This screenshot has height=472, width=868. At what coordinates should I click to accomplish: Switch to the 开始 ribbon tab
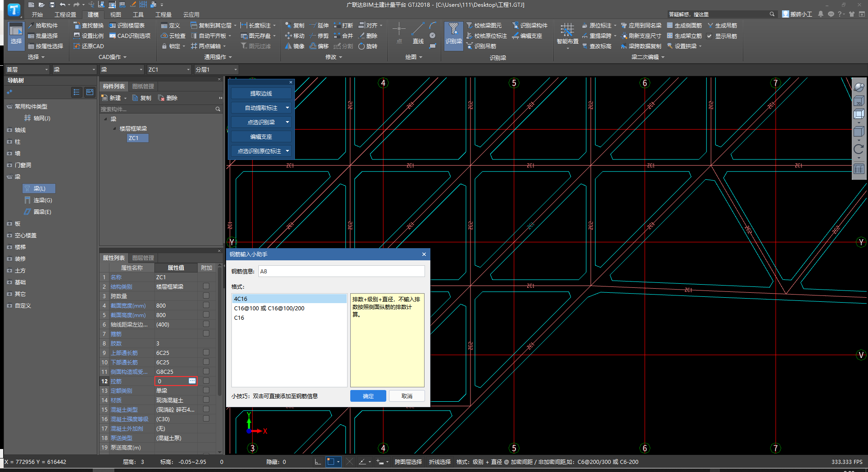[x=37, y=14]
